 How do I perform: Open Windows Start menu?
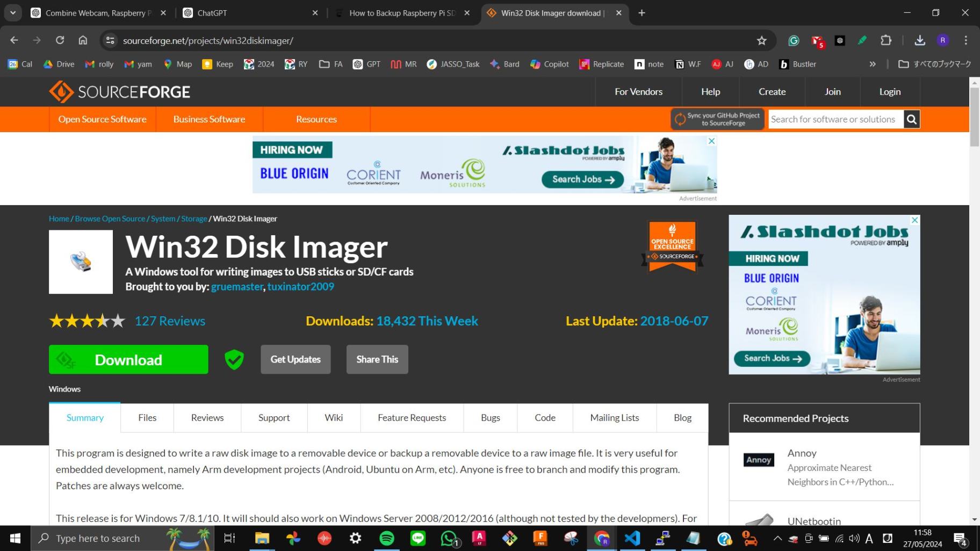pyautogui.click(x=15, y=538)
